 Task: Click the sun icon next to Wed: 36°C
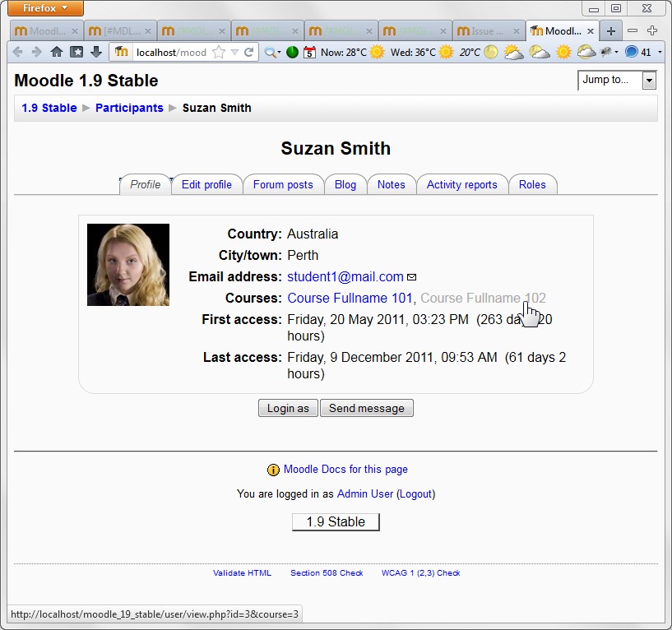[x=446, y=53]
